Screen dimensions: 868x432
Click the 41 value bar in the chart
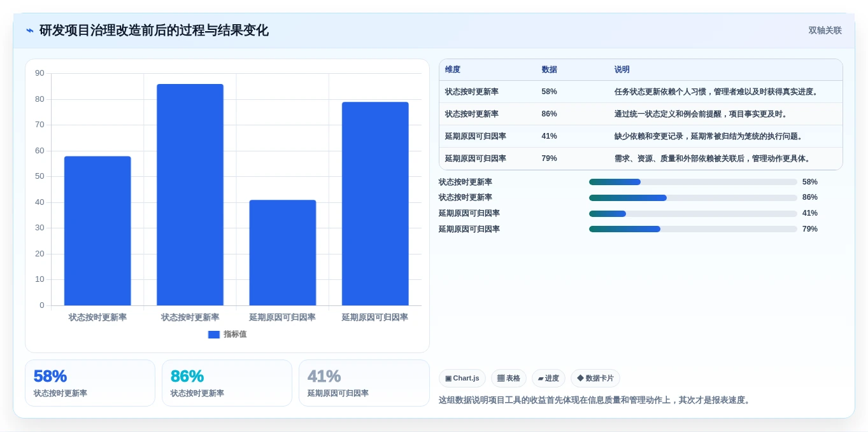coord(283,253)
